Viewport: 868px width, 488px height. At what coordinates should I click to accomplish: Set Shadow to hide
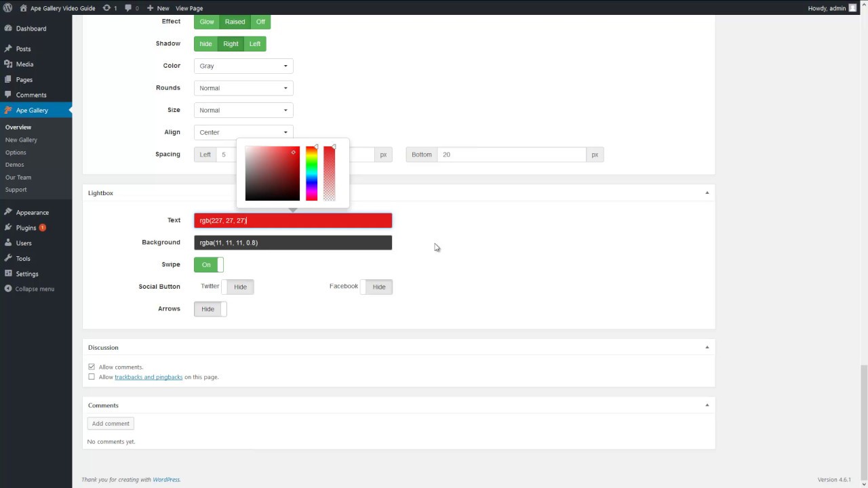tap(205, 44)
